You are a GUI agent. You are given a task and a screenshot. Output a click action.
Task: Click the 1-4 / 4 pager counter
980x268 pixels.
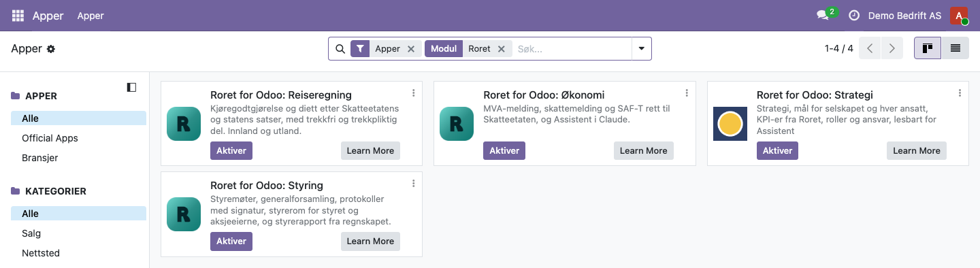coord(838,48)
